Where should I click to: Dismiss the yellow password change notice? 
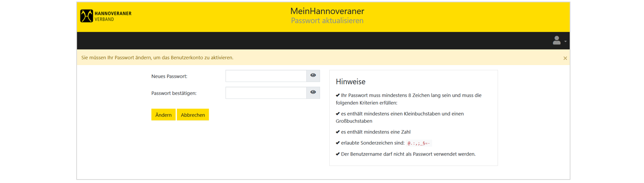[x=565, y=58]
